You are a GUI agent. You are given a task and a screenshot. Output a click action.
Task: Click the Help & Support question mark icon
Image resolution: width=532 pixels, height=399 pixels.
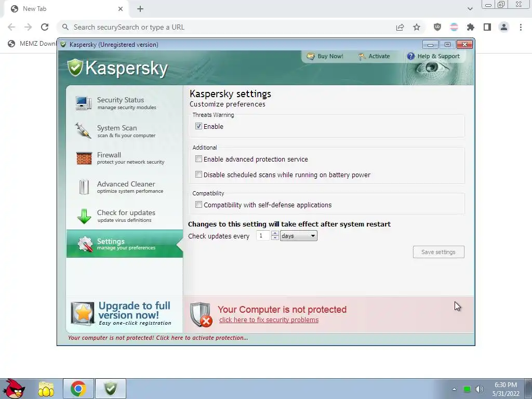410,56
